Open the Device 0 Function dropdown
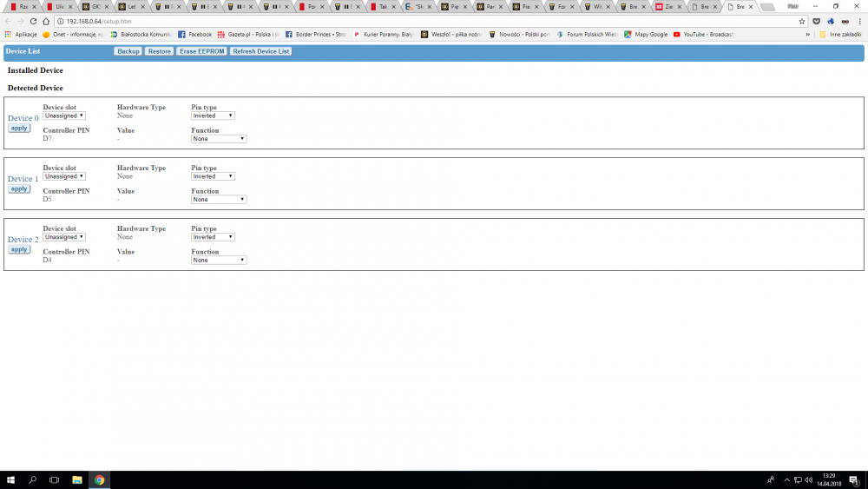Viewport: 868px width, 489px height. pos(219,138)
